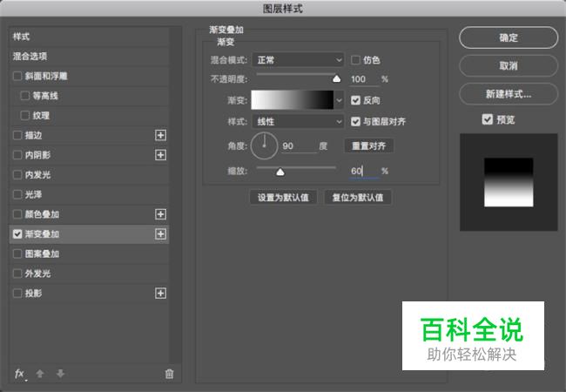
Task: Uncheck the 渐变叠加 checkbox
Action: pos(17,234)
